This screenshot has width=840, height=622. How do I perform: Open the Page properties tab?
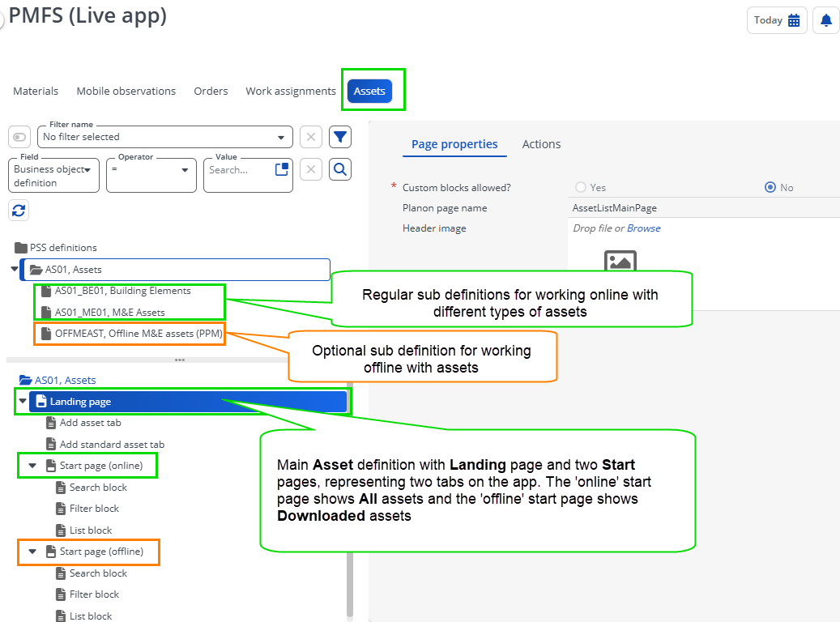click(x=454, y=144)
